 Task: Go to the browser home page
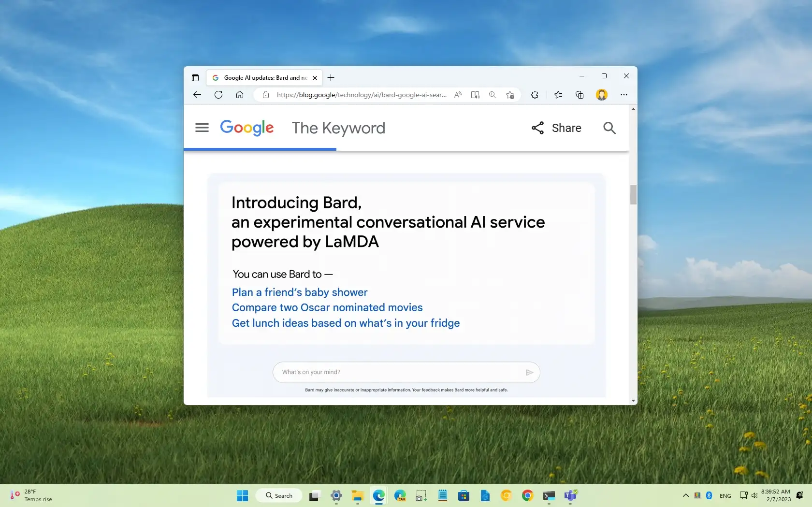coord(240,95)
